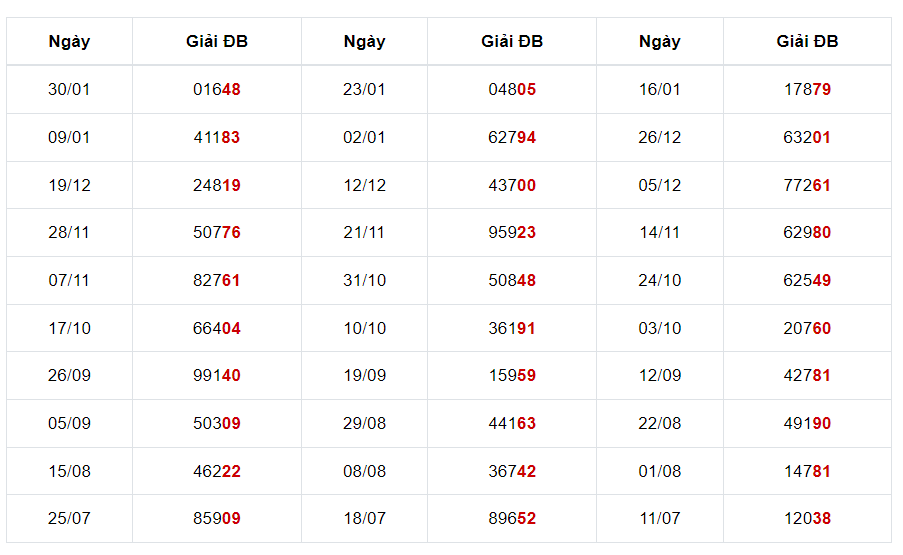Image resolution: width=903 pixels, height=555 pixels.
Task: Click the date 24/10
Action: click(659, 280)
